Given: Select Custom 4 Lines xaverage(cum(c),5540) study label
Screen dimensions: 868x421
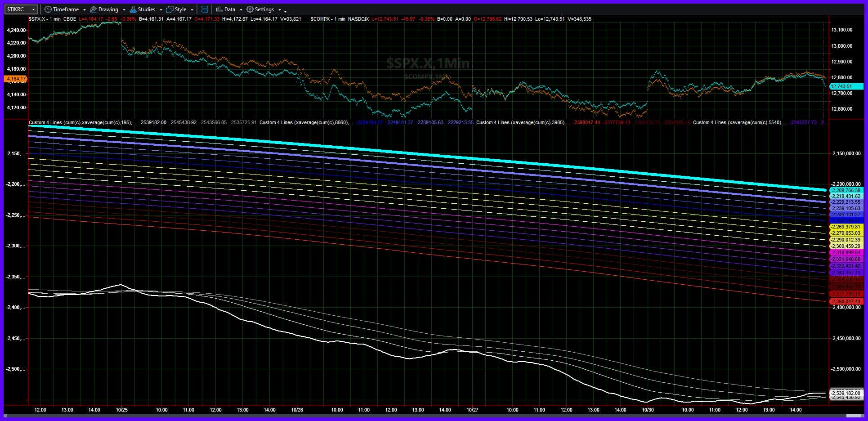Looking at the screenshot, I should click(x=740, y=122).
